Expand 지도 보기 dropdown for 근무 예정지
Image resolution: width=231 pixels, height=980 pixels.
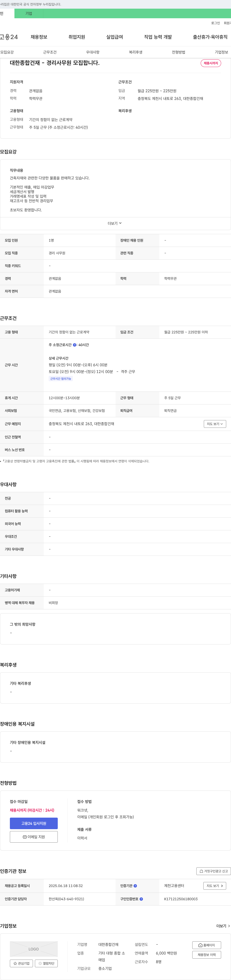point(215,424)
